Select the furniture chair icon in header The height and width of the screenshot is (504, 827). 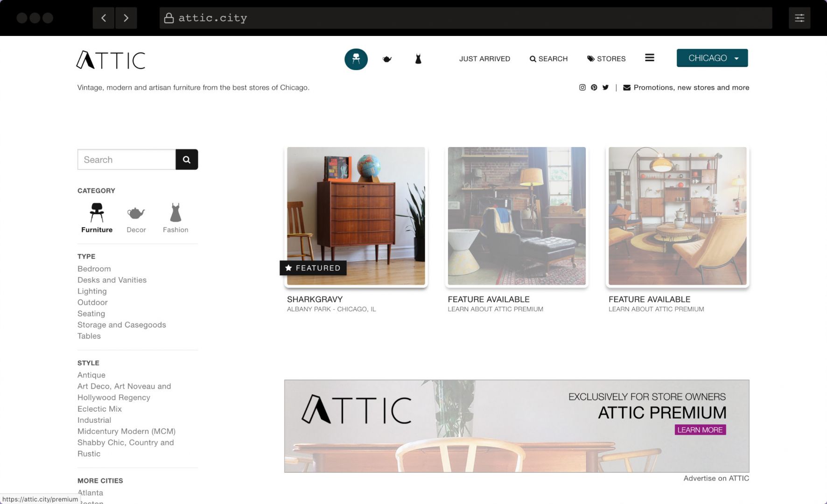(356, 59)
